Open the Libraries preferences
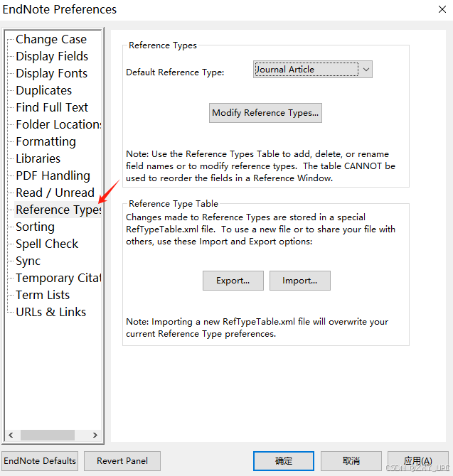This screenshot has height=476, width=453. click(38, 158)
